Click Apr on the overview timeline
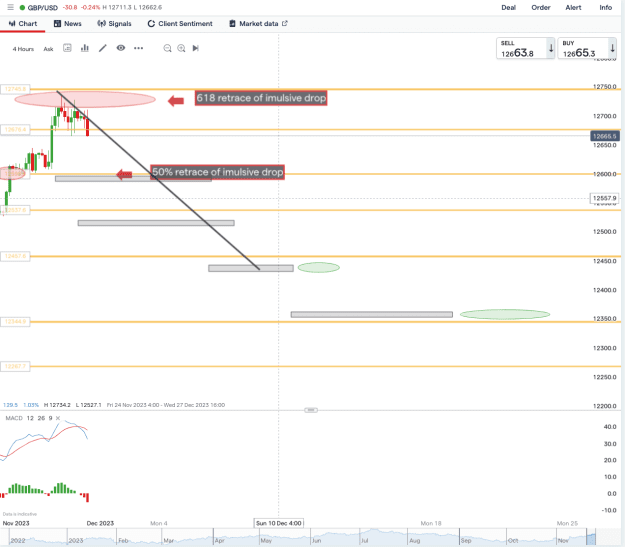 coord(220,541)
